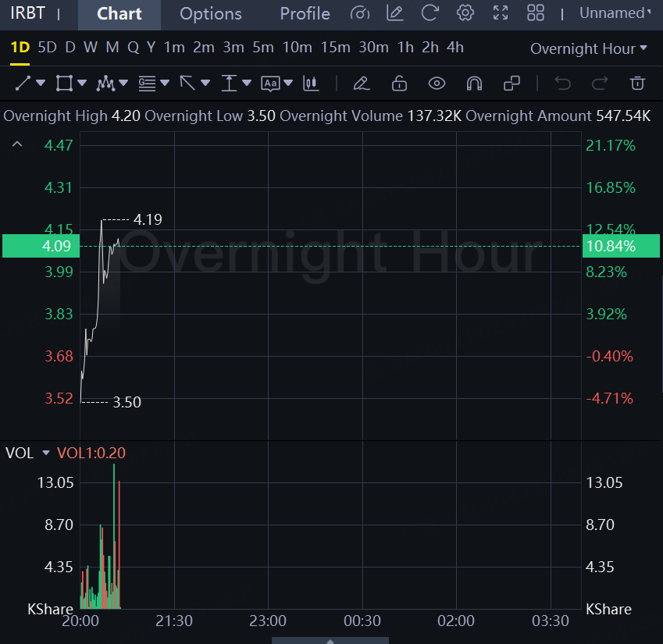Select the 15m timeframe
Viewport: 663px width, 644px height.
pyautogui.click(x=335, y=48)
